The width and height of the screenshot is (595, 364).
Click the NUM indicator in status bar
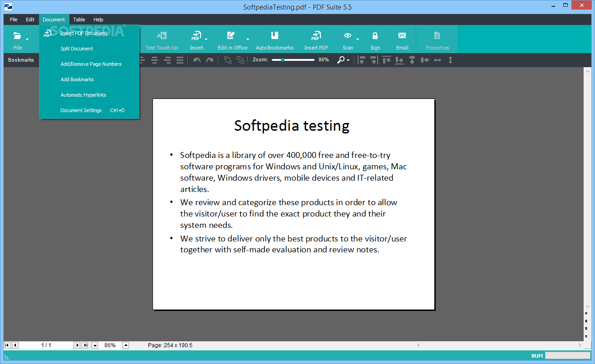click(x=537, y=356)
